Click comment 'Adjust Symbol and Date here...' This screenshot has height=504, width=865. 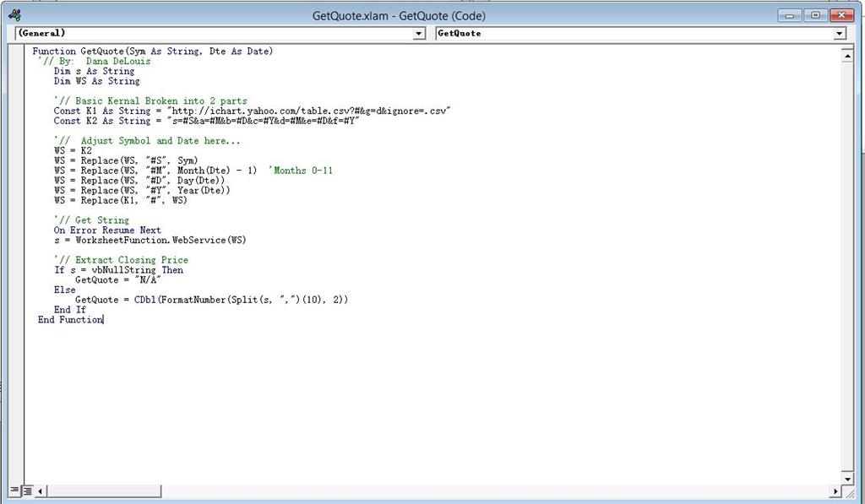coord(147,141)
